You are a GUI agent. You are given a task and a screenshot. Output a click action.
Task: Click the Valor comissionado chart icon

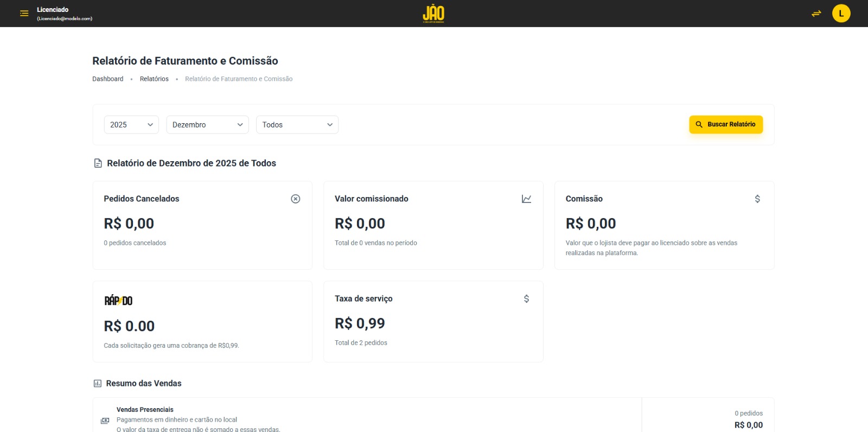click(x=526, y=199)
